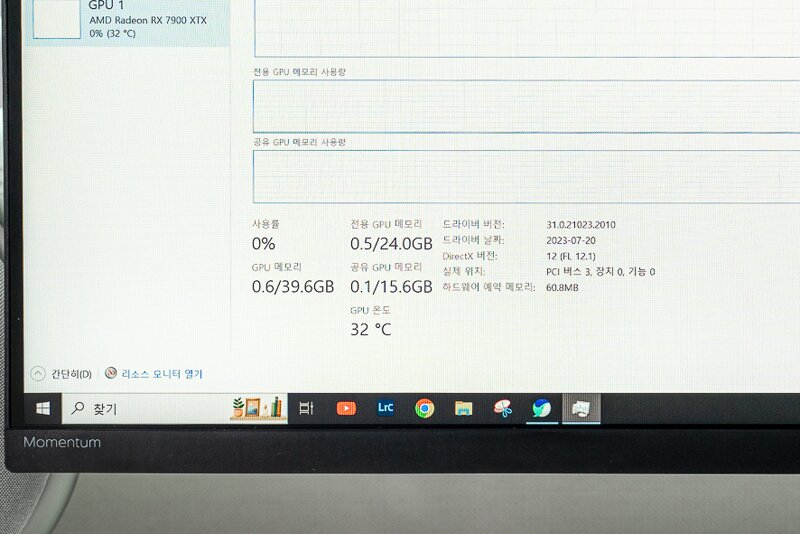Image resolution: width=800 pixels, height=534 pixels.
Task: Collapse view with 간단히(D) arrow button
Action: click(38, 374)
